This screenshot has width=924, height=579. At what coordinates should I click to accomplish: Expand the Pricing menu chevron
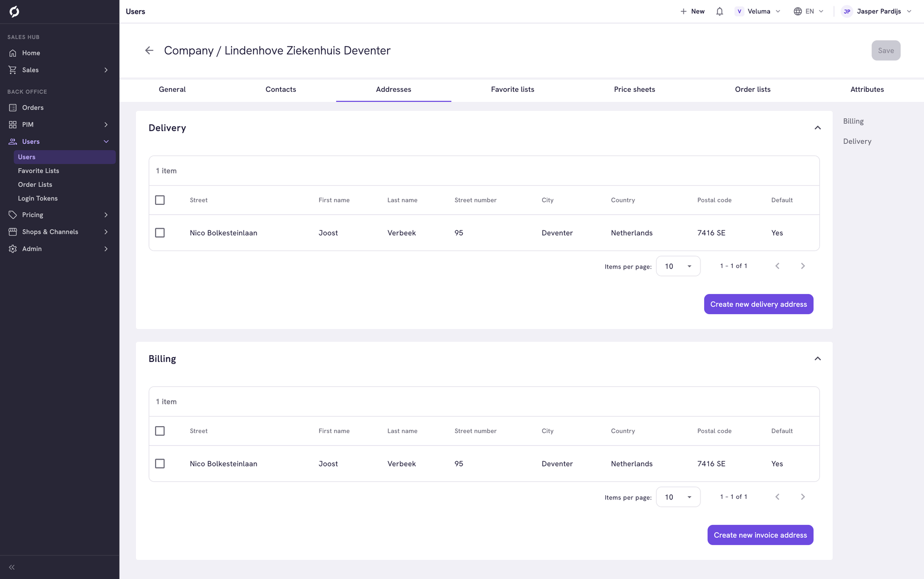106,215
